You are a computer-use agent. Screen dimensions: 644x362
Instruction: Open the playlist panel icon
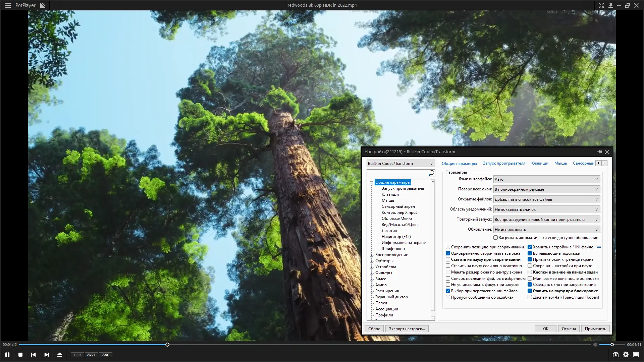[x=636, y=355]
